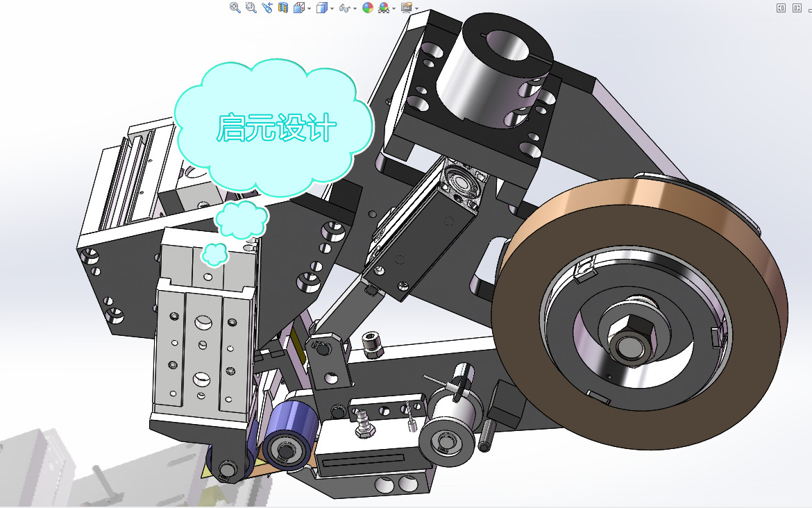Image resolution: width=812 pixels, height=508 pixels.
Task: Toggle the left pane split view control
Action: [x=781, y=6]
